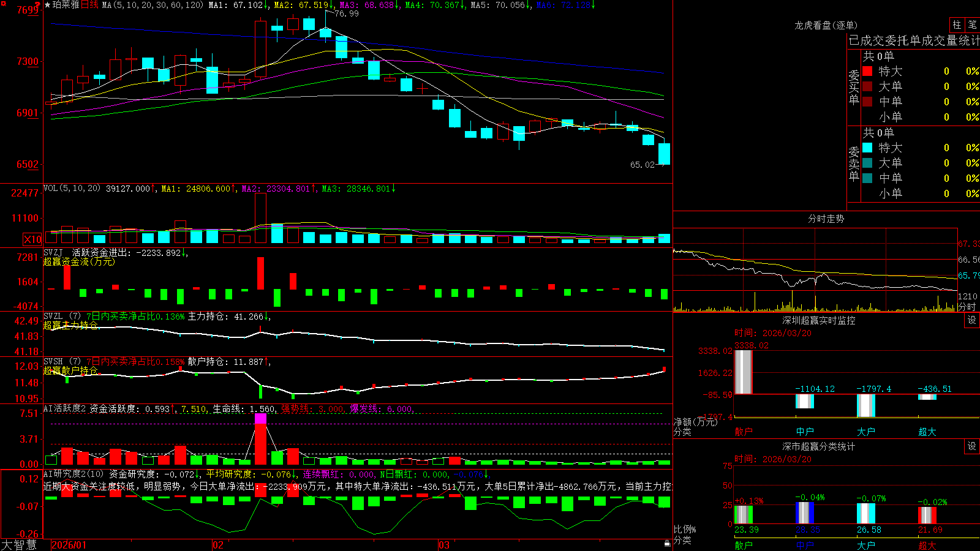Image resolution: width=980 pixels, height=551 pixels.
Task: Click the 龙虎看盘(逐单) panel title
Action: tap(826, 25)
